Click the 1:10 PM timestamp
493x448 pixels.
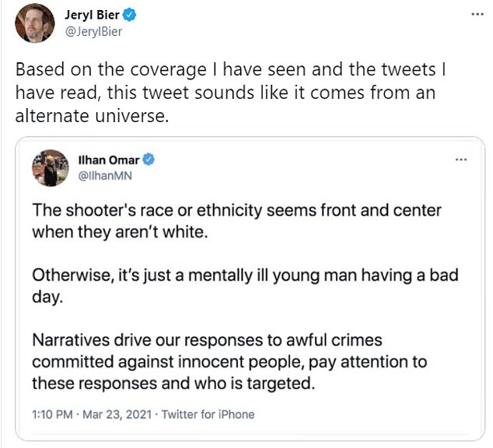pyautogui.click(x=51, y=414)
